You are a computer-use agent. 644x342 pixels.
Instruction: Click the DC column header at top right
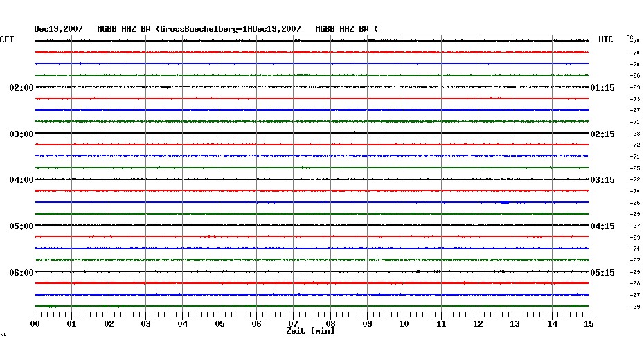629,38
